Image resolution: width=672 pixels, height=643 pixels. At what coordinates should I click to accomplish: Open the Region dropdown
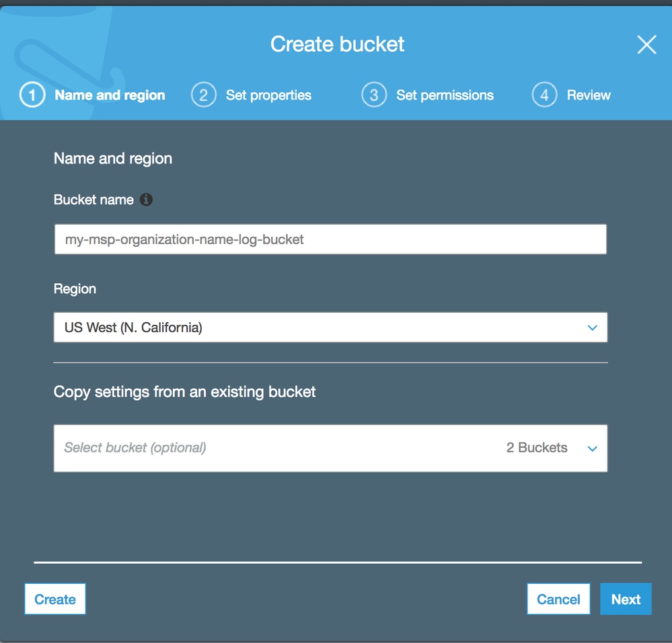click(330, 328)
